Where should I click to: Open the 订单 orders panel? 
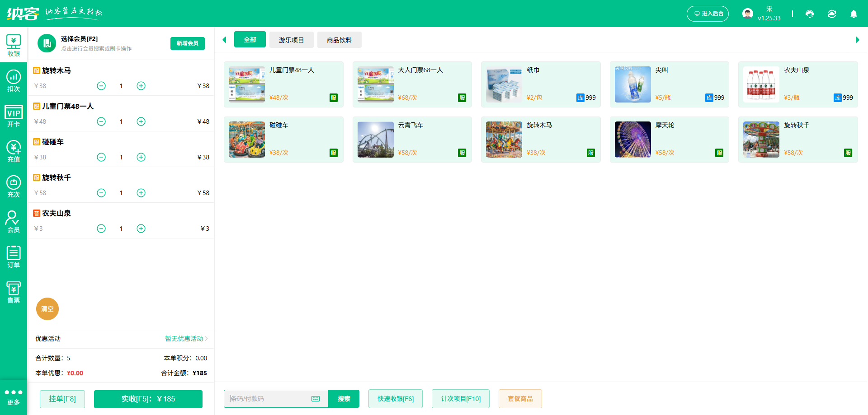coord(14,256)
